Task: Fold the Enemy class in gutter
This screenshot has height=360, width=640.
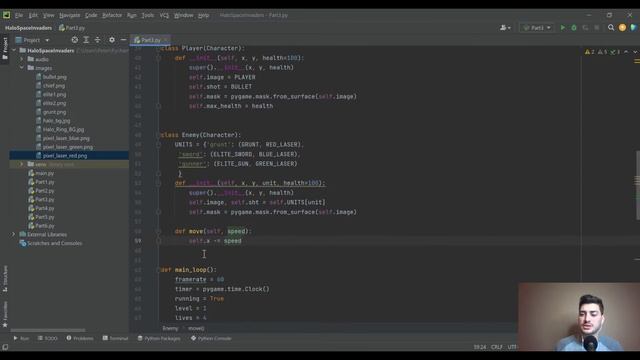Action: 158,135
